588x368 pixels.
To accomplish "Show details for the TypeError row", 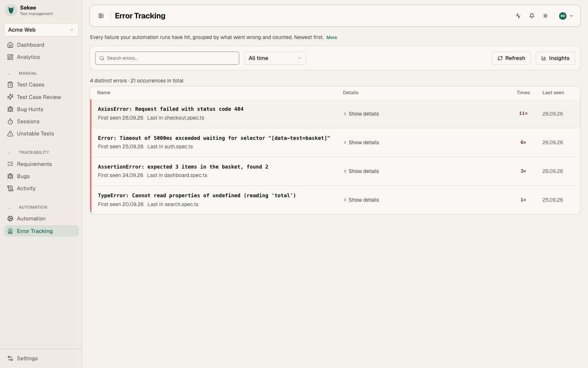I will (361, 200).
